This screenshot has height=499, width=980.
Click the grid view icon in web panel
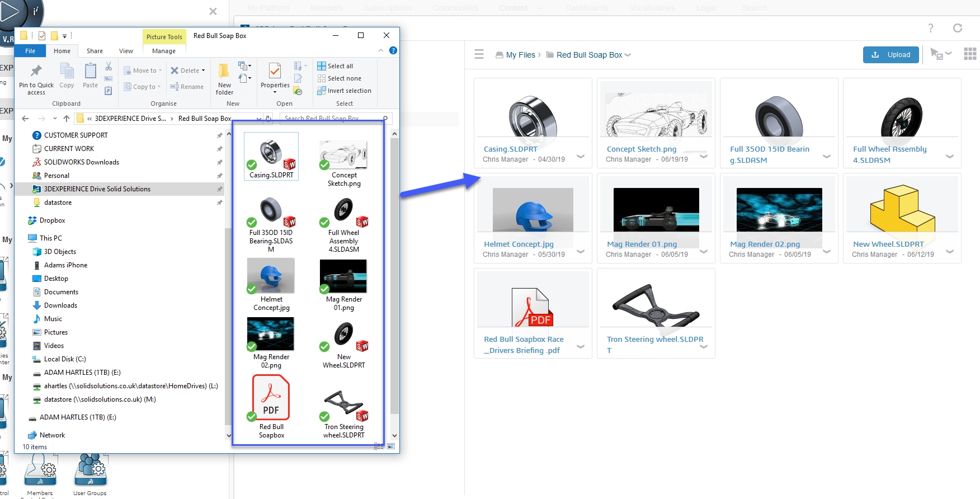pos(970,54)
